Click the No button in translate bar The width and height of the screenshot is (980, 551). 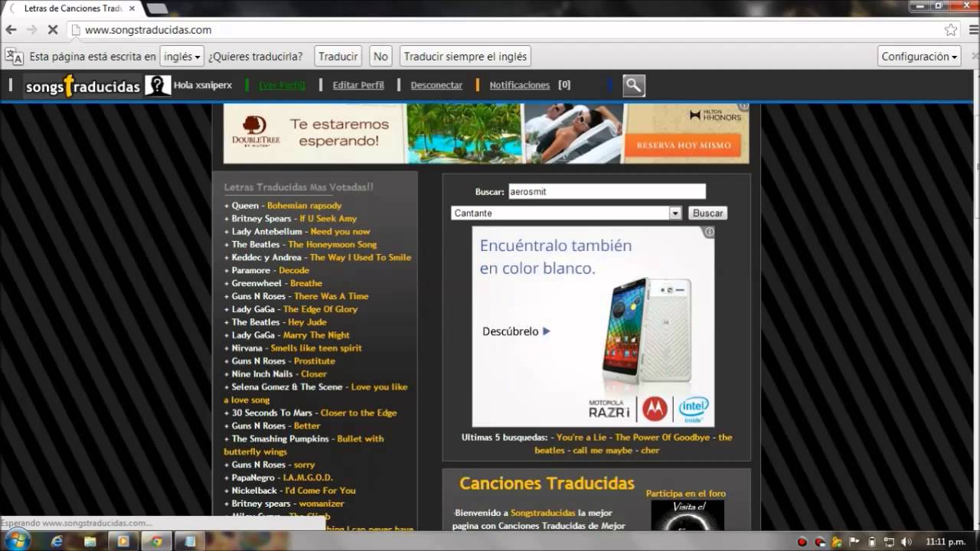coord(381,57)
